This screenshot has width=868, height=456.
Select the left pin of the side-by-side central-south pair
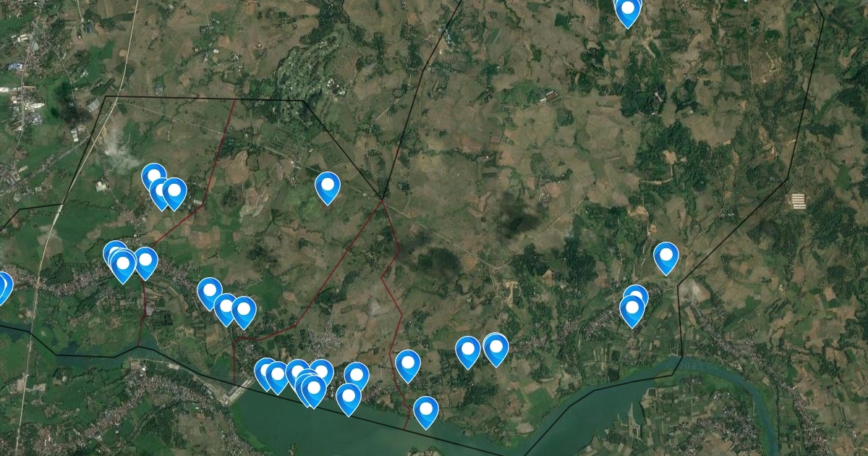coord(468,352)
